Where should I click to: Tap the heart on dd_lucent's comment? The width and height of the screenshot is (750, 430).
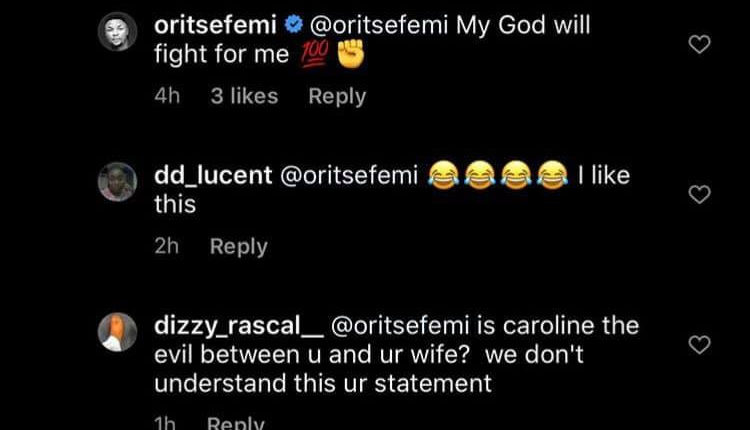[x=701, y=195]
